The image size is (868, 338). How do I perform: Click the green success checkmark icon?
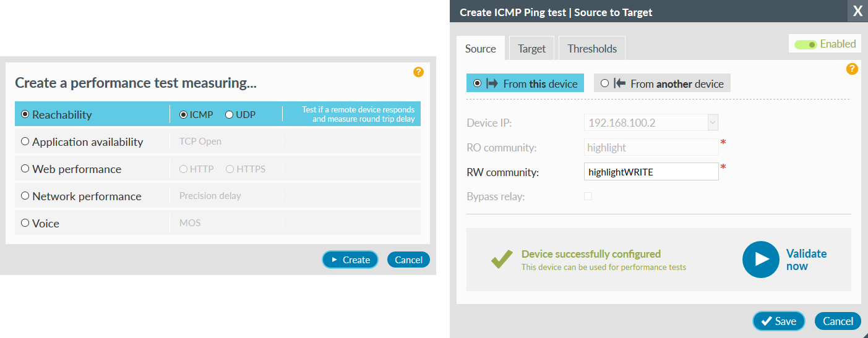pos(502,259)
